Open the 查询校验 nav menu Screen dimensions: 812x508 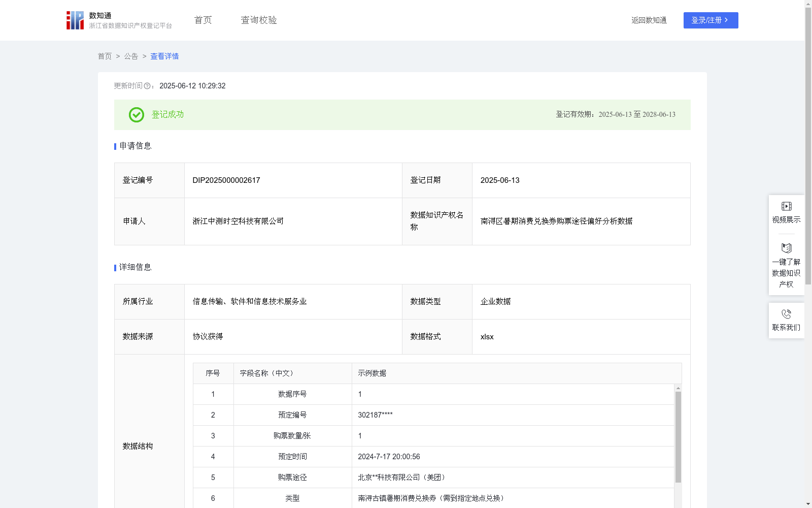point(259,20)
